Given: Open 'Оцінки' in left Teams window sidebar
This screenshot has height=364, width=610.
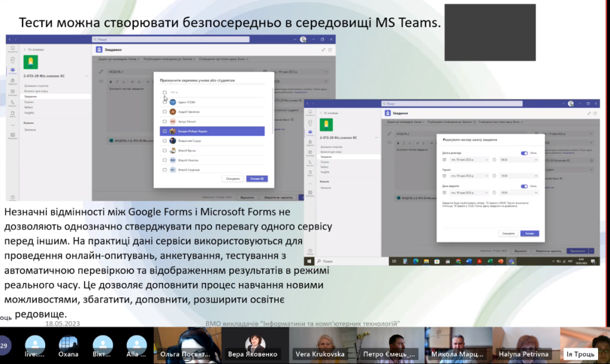Looking at the screenshot, I should point(29,102).
